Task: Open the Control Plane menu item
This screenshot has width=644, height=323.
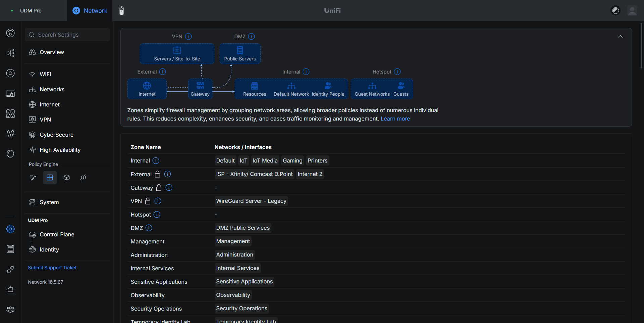Action: 67,234
